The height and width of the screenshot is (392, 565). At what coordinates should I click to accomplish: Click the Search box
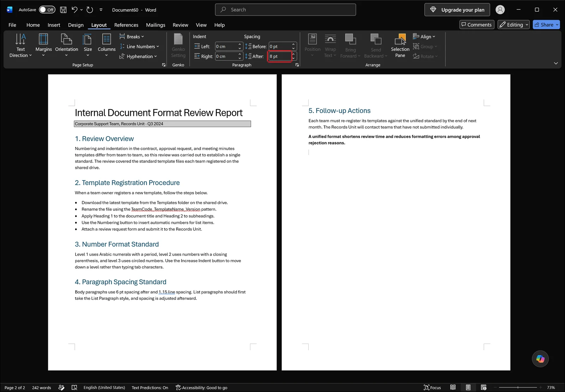(x=285, y=10)
